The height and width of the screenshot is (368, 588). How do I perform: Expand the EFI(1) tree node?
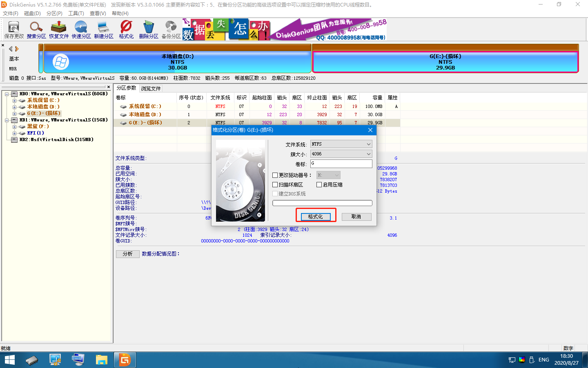point(14,133)
